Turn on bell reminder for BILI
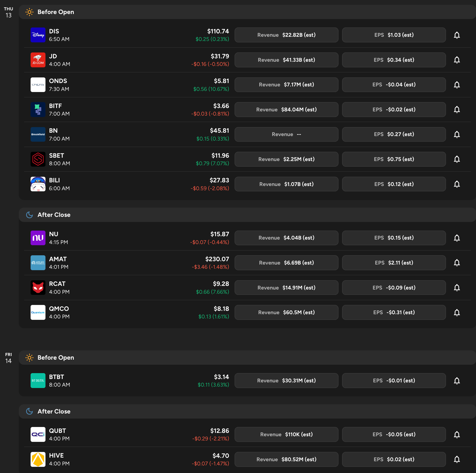This screenshot has height=473, width=476. pos(457,184)
